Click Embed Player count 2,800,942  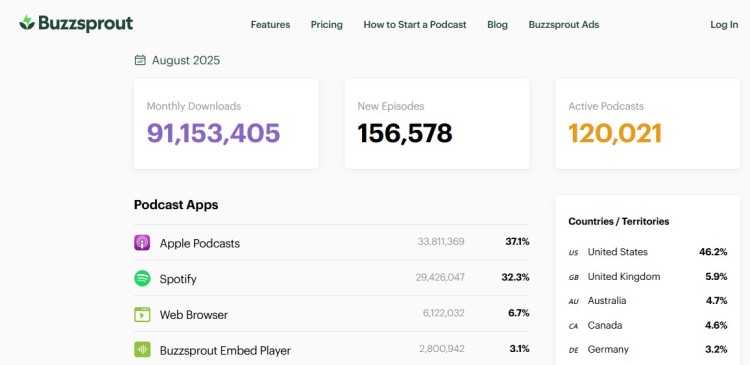tap(442, 349)
